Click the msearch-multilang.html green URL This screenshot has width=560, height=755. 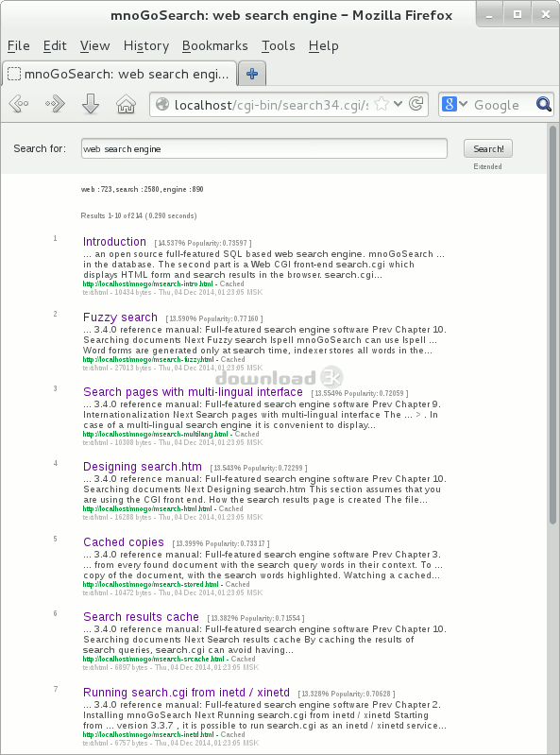pyautogui.click(x=156, y=434)
